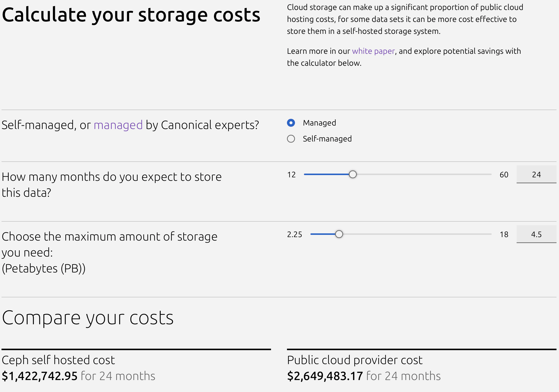Select the Managed radio button

291,123
